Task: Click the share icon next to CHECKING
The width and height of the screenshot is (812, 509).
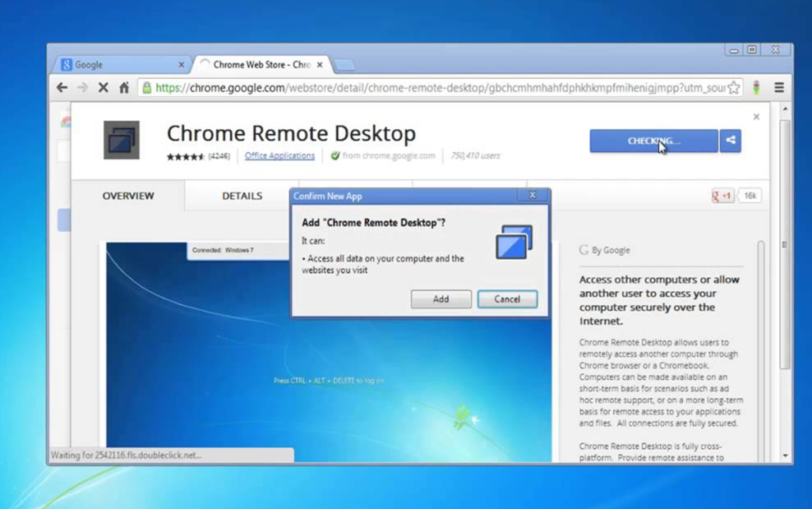Action: point(730,141)
